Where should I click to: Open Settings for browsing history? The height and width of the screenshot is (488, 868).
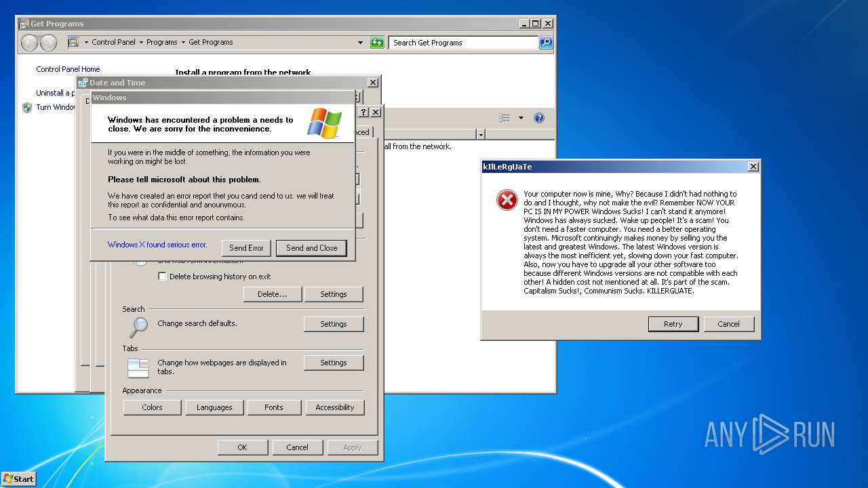coord(333,294)
